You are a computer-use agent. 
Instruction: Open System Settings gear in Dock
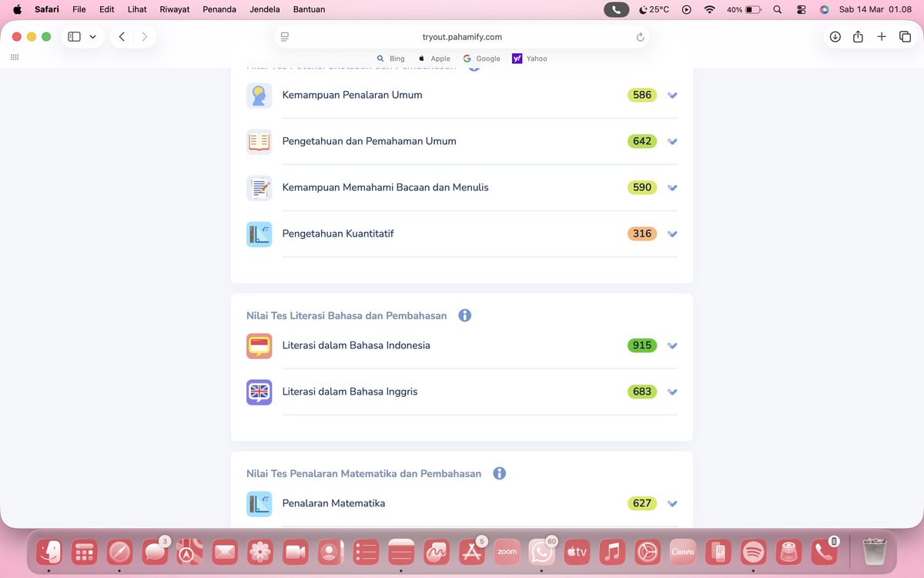click(x=648, y=552)
